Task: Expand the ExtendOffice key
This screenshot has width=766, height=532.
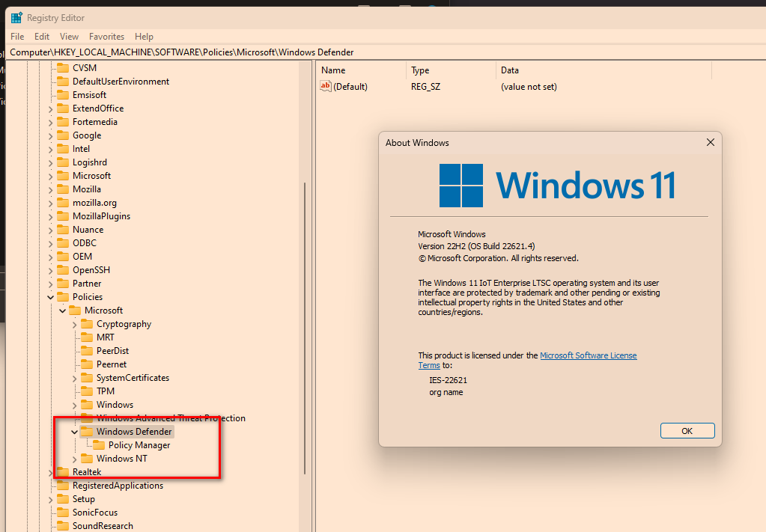Action: (x=51, y=108)
